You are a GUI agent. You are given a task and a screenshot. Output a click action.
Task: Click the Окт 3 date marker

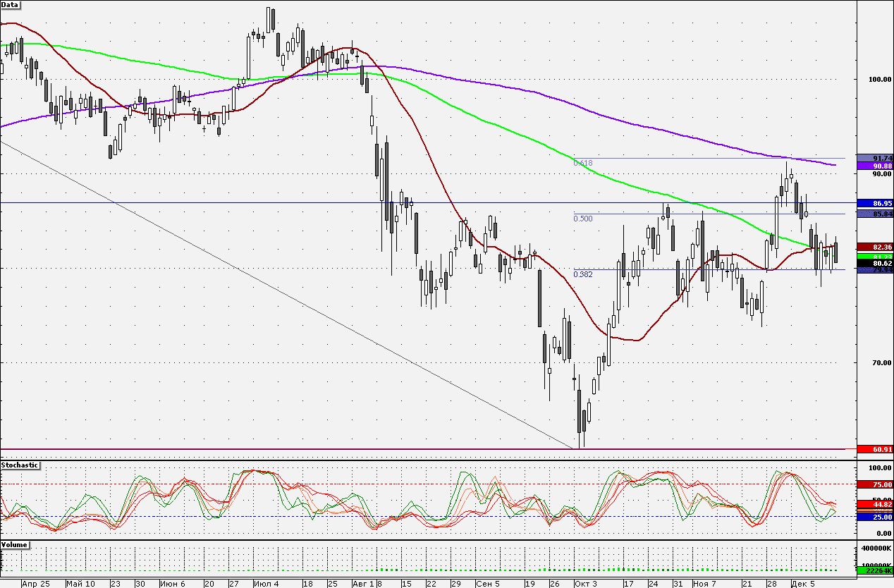(x=585, y=584)
